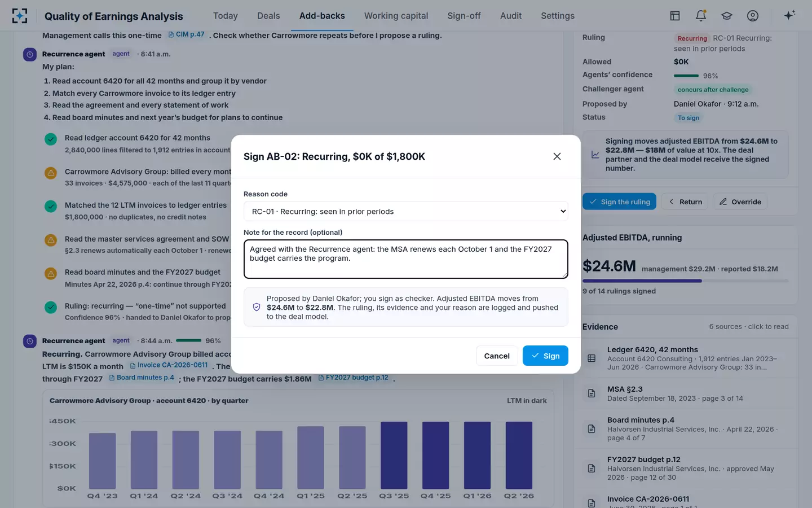Open the Audit tab
The image size is (812, 508).
pyautogui.click(x=511, y=16)
